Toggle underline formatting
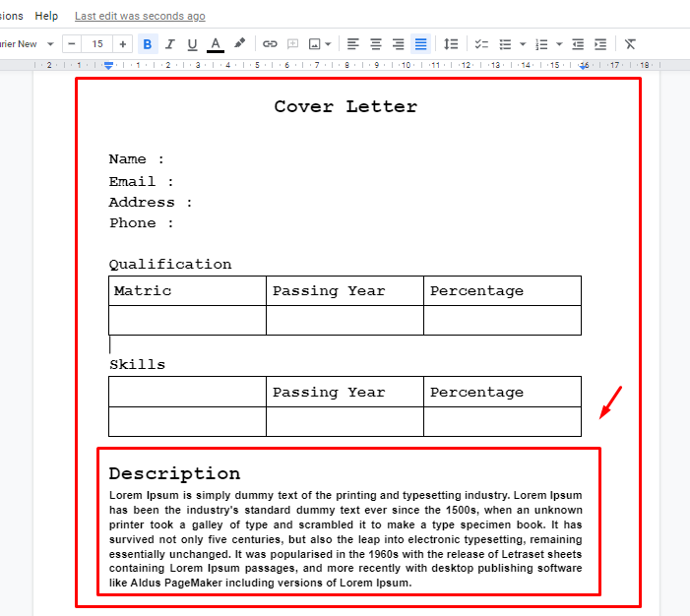 click(192, 44)
